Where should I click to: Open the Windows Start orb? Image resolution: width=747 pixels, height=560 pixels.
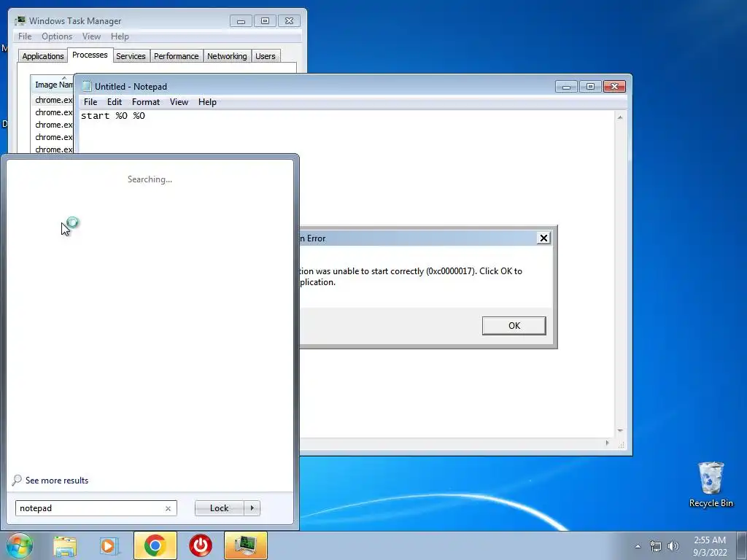19,545
